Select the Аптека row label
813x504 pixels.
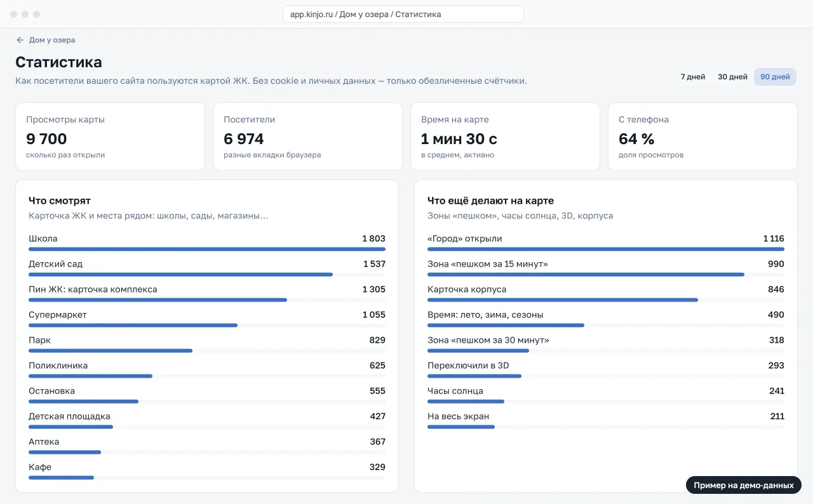tap(44, 442)
